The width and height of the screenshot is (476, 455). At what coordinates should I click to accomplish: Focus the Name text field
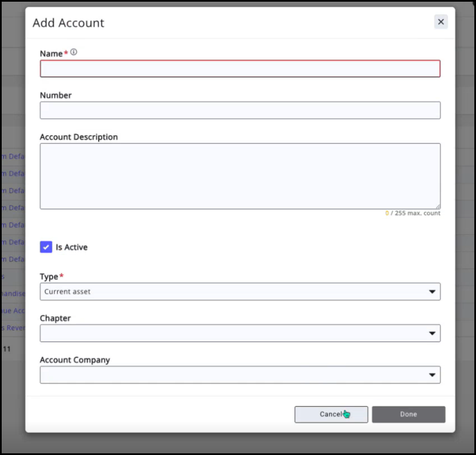click(240, 69)
